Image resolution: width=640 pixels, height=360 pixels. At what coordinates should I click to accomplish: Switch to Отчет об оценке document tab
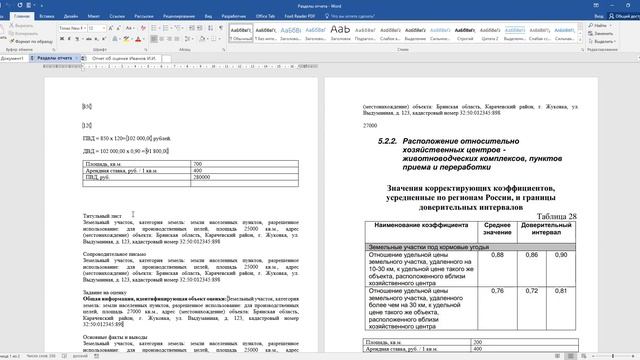tap(124, 58)
